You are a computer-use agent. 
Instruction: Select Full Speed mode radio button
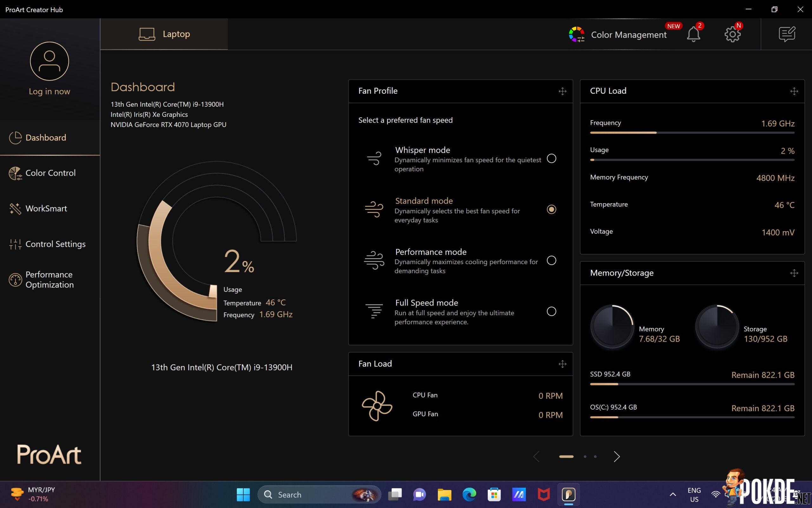pos(551,311)
